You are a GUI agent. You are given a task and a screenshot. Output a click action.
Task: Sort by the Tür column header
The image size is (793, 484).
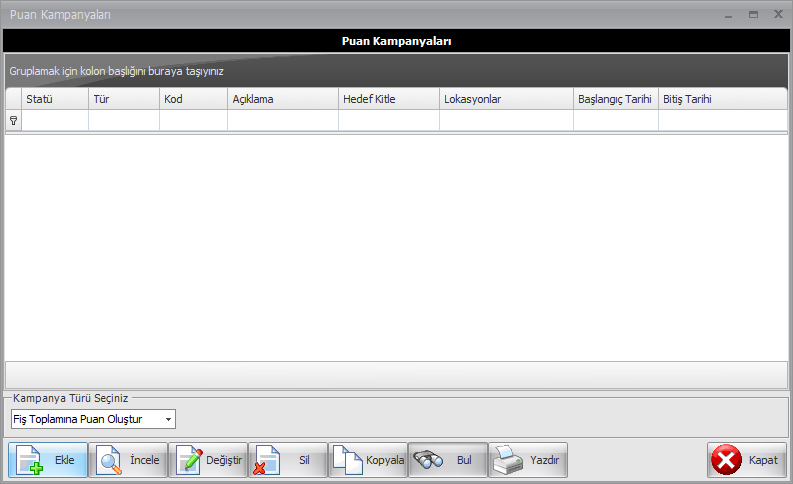click(x=123, y=99)
